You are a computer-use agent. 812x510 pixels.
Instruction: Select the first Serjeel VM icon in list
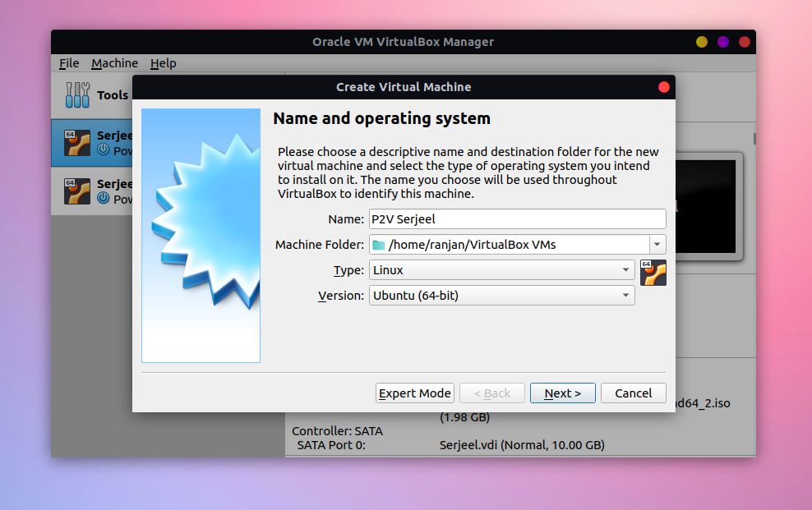pyautogui.click(x=77, y=143)
